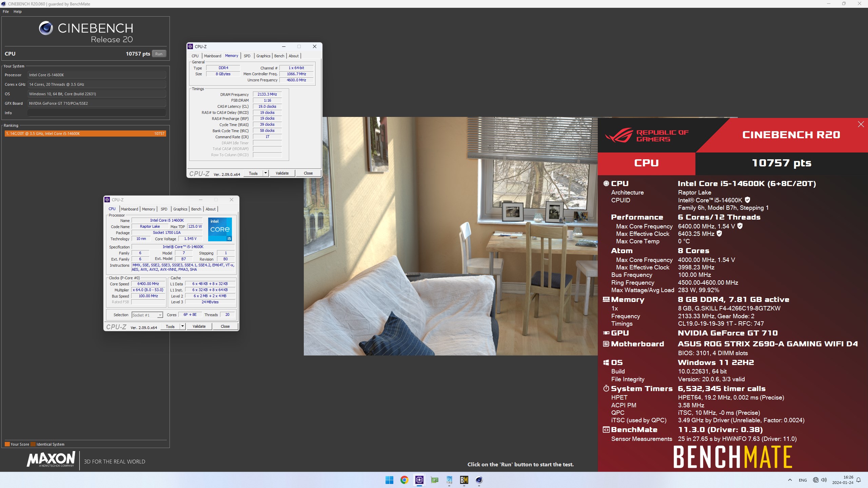Viewport: 868px width, 488px height.
Task: Open BenchMate taskbar icon
Action: 464,480
